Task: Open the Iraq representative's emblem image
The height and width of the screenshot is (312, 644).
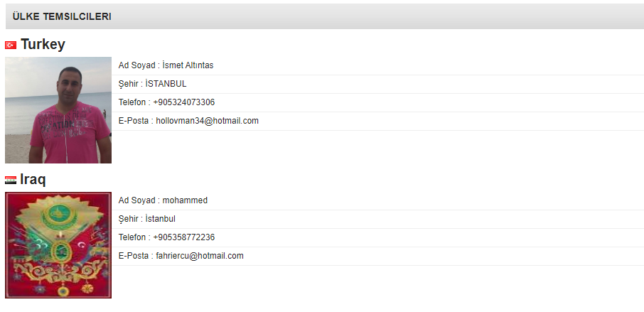Action: 58,245
